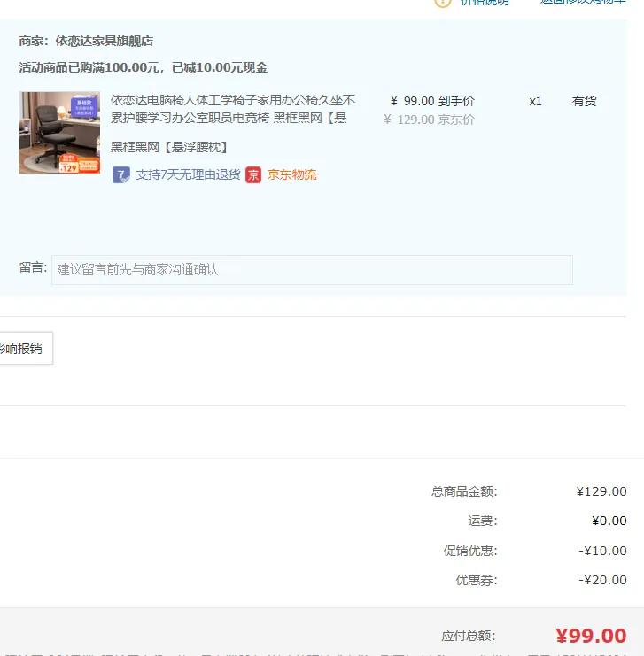
Task: Click the ¥129.00 京东价 crossed price
Action: coord(430,120)
